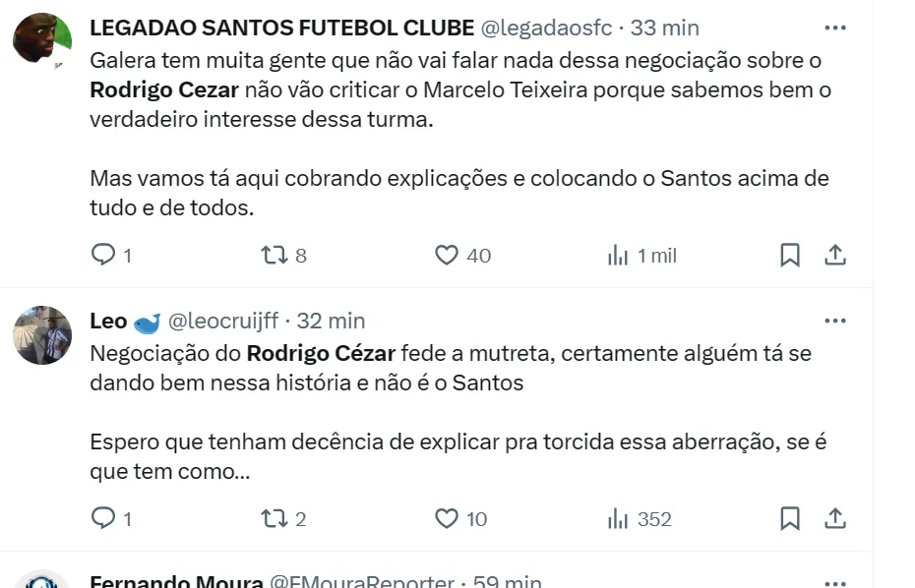Open more options menu on Leo's tweet
The width and height of the screenshot is (915, 588).
click(835, 321)
